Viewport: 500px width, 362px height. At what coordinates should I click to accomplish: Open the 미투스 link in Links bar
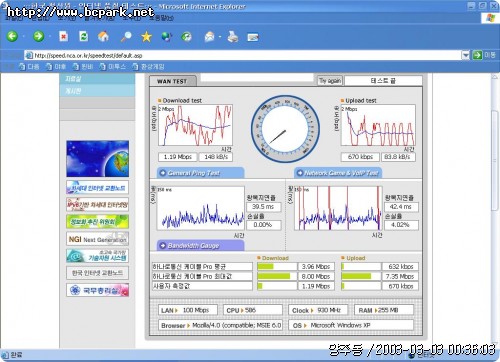[x=113, y=67]
